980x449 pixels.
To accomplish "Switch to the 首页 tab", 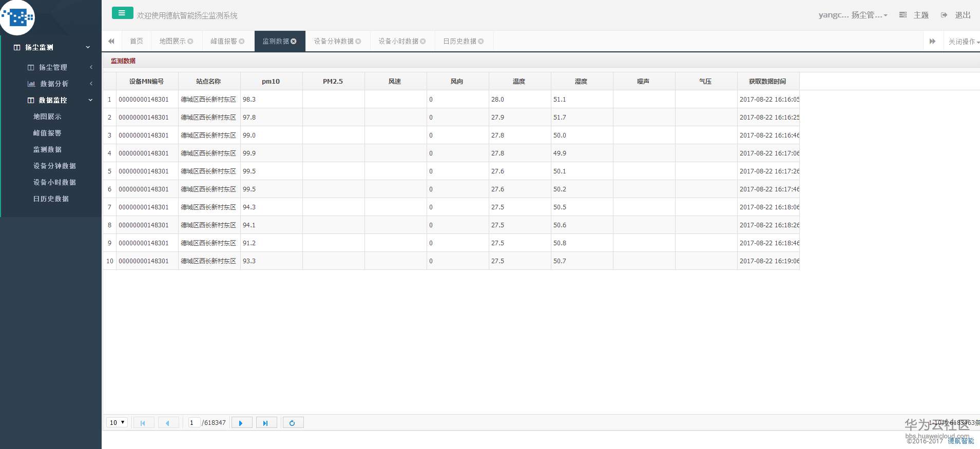I will pyautogui.click(x=137, y=42).
